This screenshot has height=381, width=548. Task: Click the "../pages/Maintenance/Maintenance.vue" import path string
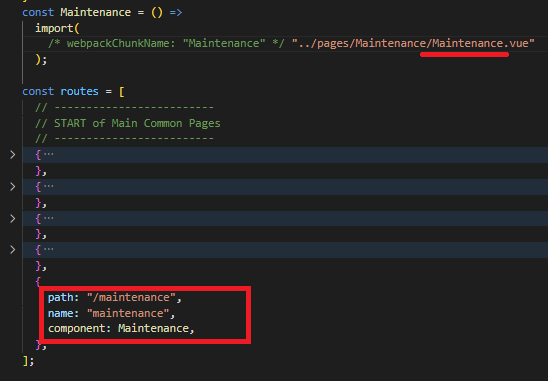click(413, 44)
